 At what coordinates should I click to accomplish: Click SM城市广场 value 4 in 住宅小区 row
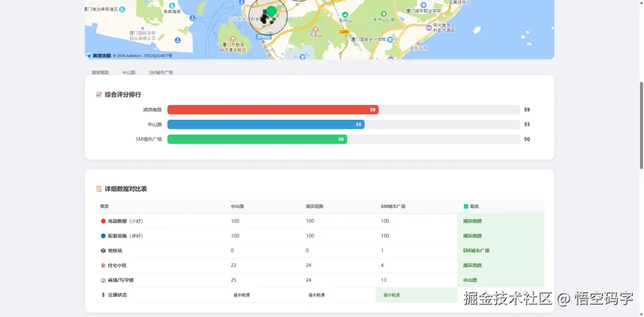382,265
